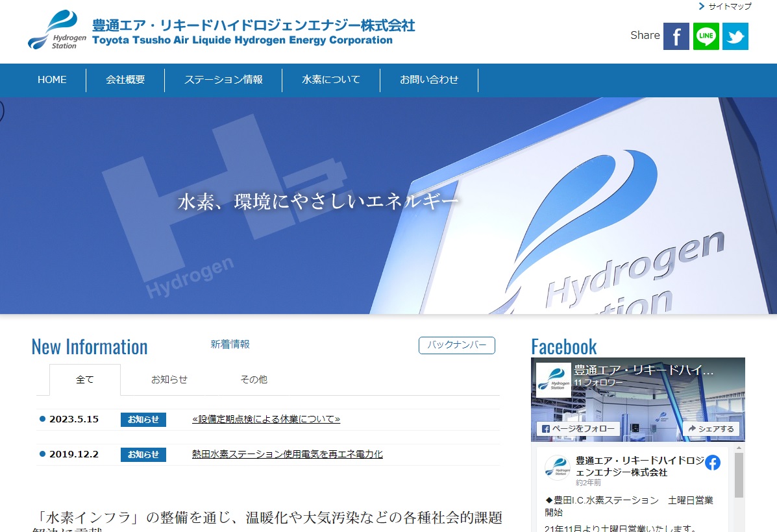This screenshot has height=532, width=777.
Task: Select the 全て news tab
Action: pyautogui.click(x=85, y=380)
